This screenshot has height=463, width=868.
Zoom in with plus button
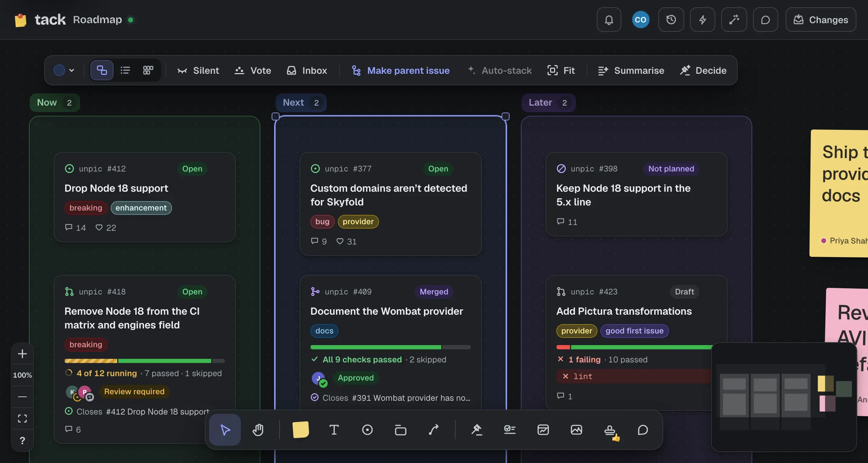[x=22, y=354]
